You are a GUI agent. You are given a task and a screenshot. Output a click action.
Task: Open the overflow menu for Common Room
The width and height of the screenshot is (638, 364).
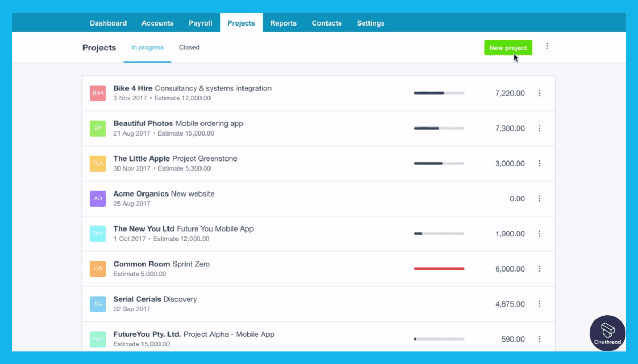[540, 268]
